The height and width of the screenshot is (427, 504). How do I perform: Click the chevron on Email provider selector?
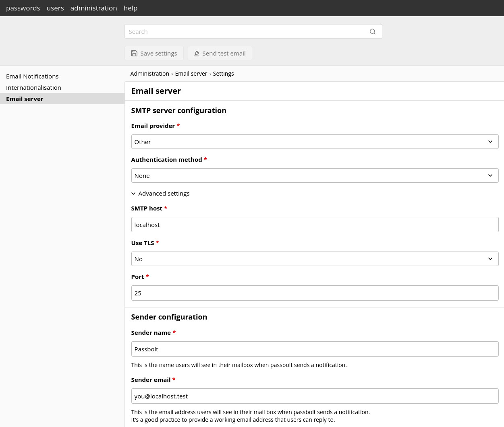(490, 142)
